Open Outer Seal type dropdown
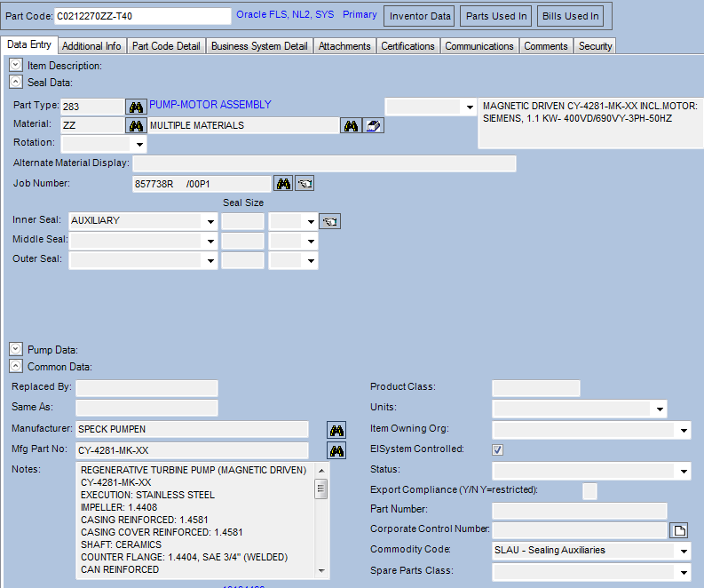 (x=210, y=260)
